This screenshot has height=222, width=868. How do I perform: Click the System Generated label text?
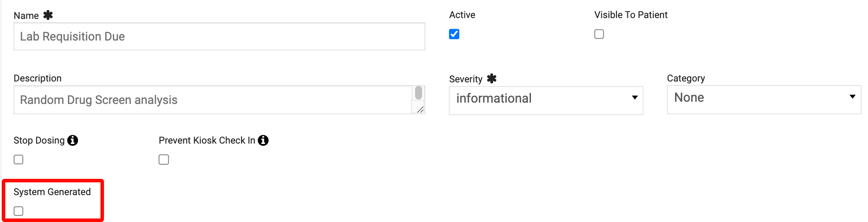52,192
